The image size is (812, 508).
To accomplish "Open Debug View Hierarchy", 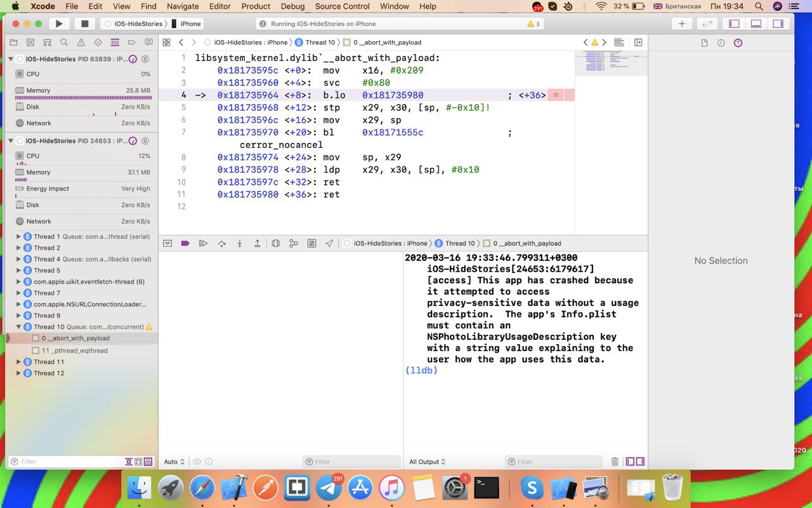I will [x=275, y=243].
